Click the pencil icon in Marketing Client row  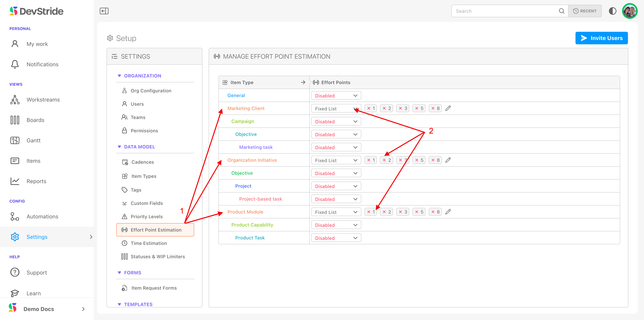point(448,108)
